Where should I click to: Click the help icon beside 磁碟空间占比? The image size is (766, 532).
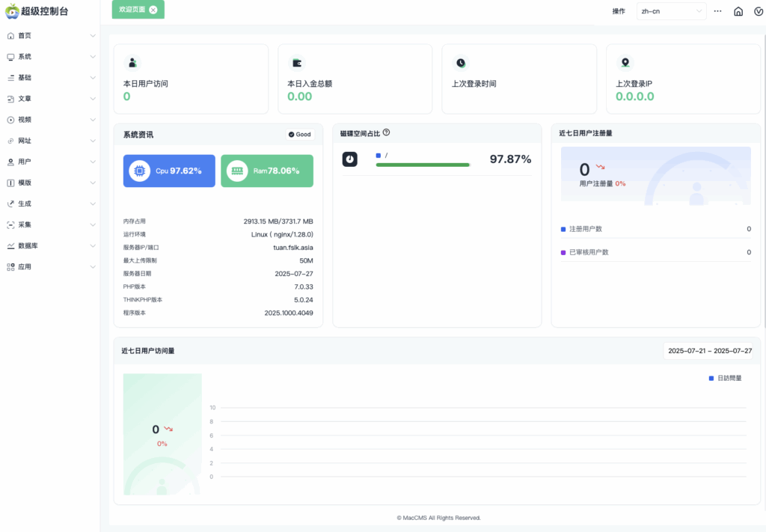386,132
